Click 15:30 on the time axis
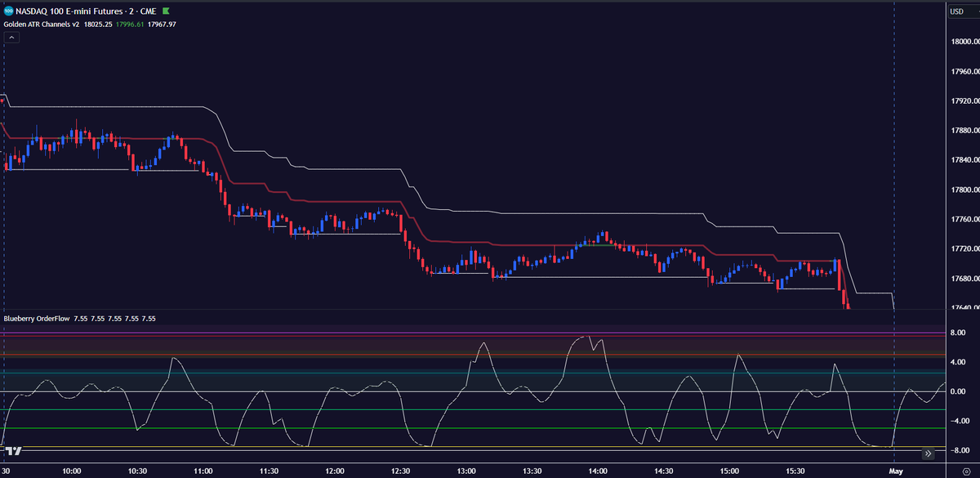Screen dimensions: 980x478 click(795, 471)
